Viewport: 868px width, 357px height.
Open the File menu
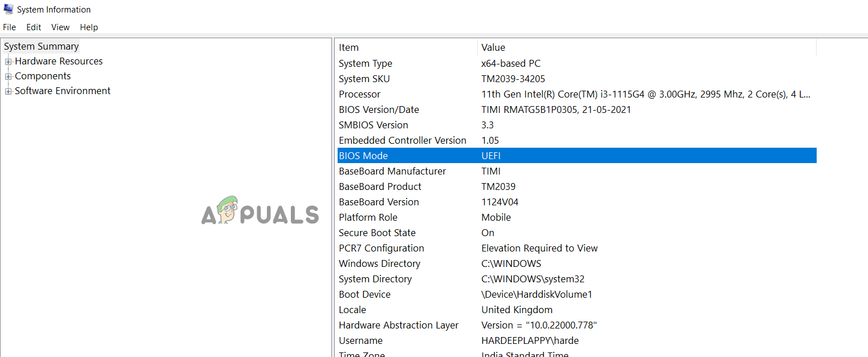point(9,27)
